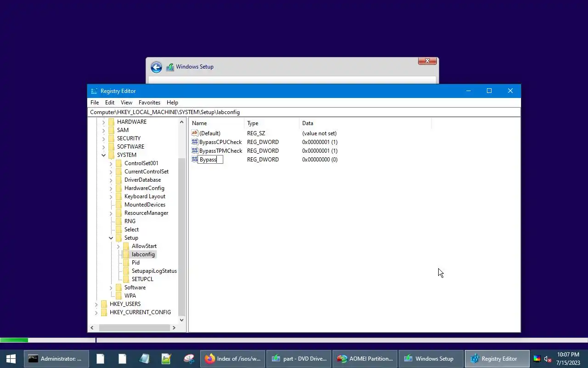Select the SECURITY key
Viewport: 588px width, 368px height.
pyautogui.click(x=129, y=138)
